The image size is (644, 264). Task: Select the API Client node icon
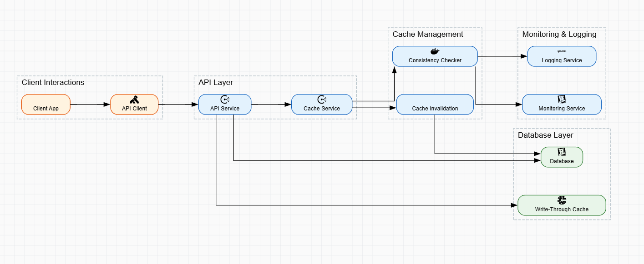tap(134, 100)
